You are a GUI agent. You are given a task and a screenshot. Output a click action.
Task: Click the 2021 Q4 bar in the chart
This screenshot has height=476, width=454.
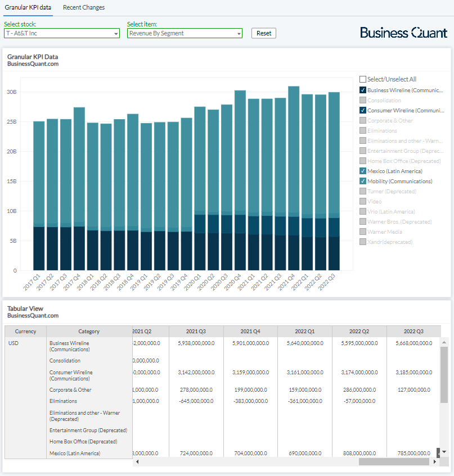pos(294,178)
